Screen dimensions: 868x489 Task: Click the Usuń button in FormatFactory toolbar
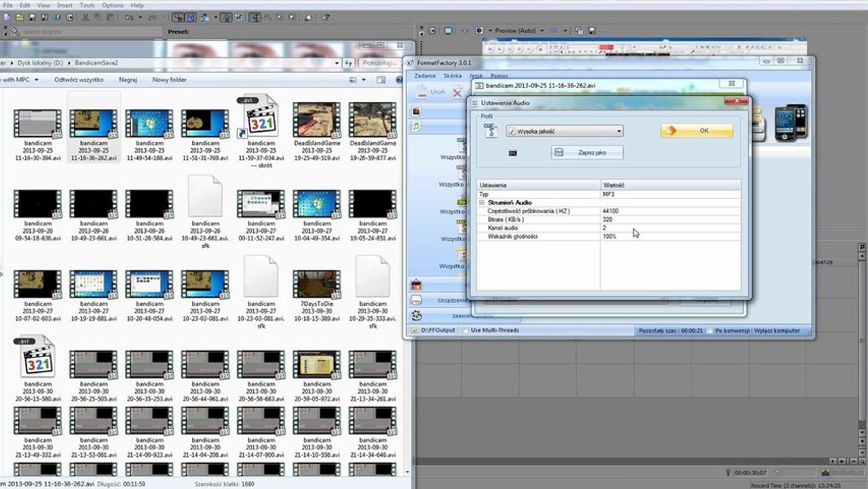(x=432, y=92)
